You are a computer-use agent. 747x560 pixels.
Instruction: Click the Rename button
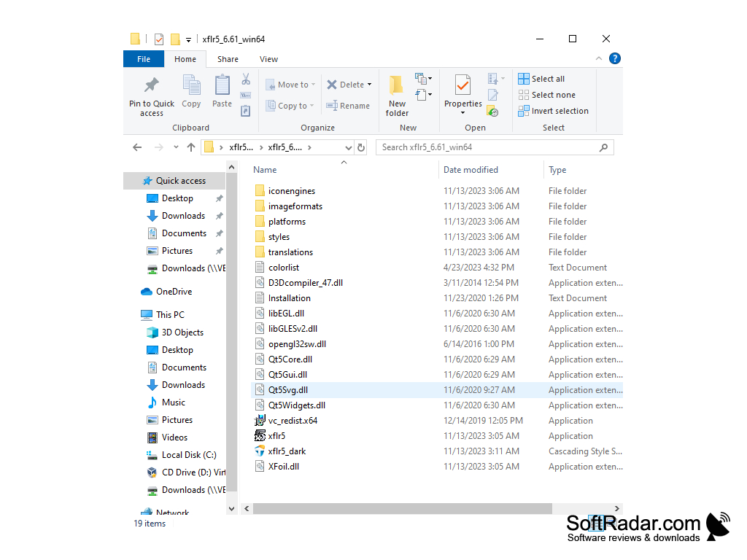[348, 106]
